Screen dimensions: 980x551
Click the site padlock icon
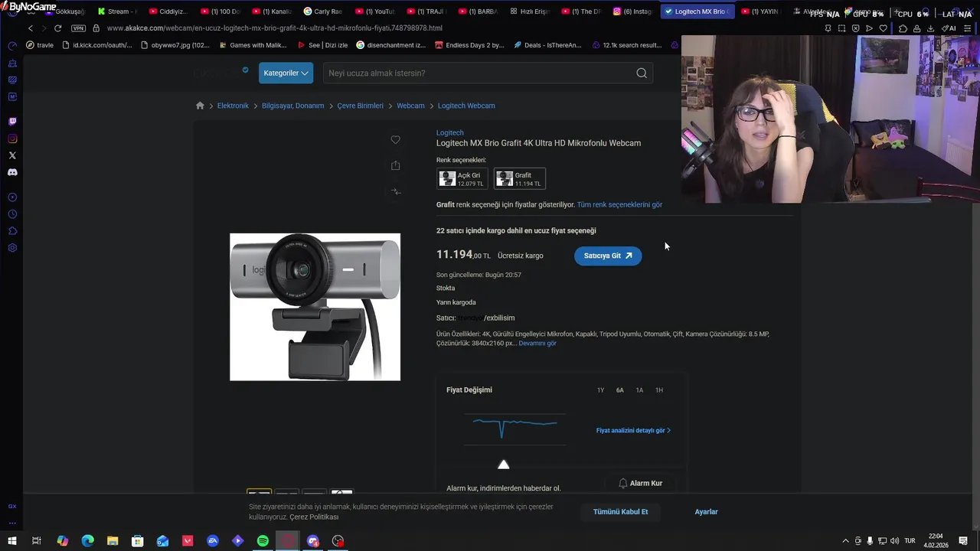(x=96, y=28)
